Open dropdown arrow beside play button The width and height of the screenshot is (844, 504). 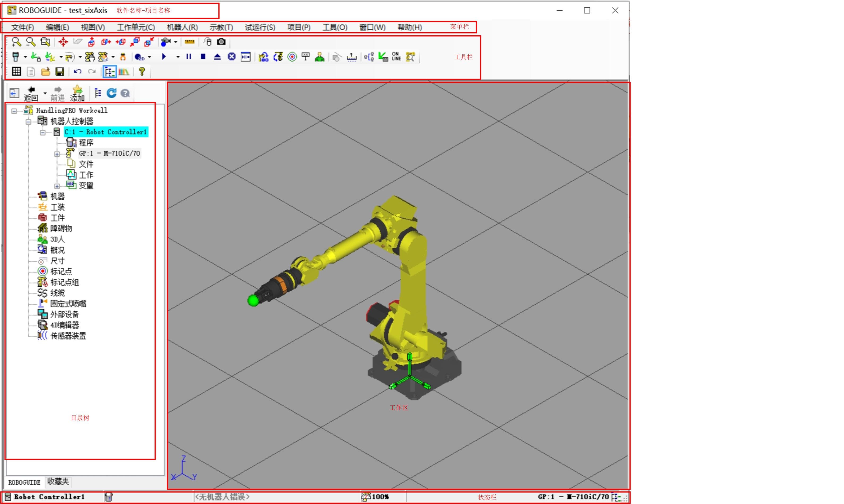tap(178, 57)
